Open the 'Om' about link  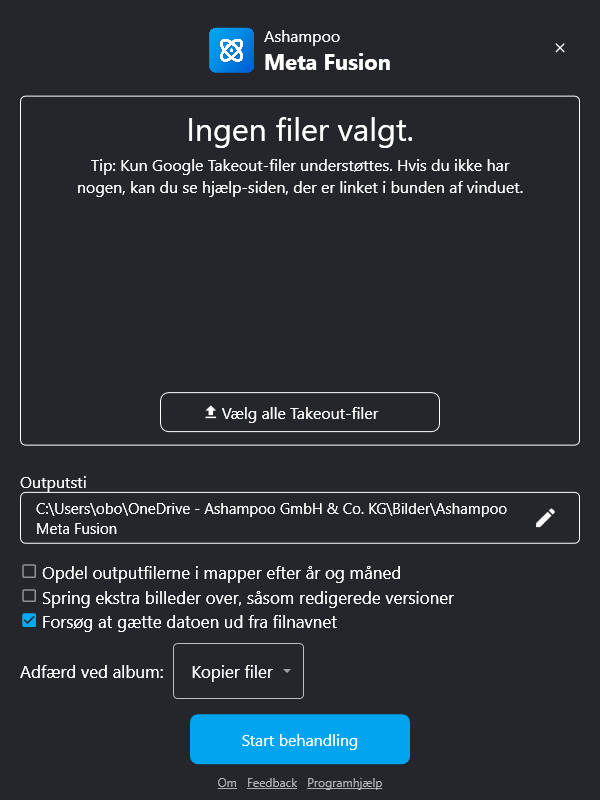(227, 783)
